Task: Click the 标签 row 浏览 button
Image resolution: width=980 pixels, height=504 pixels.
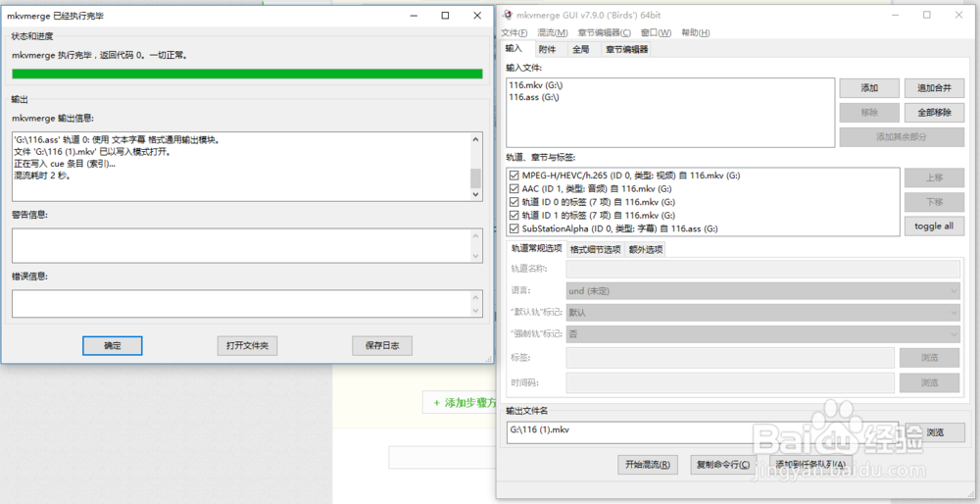Action: (929, 358)
